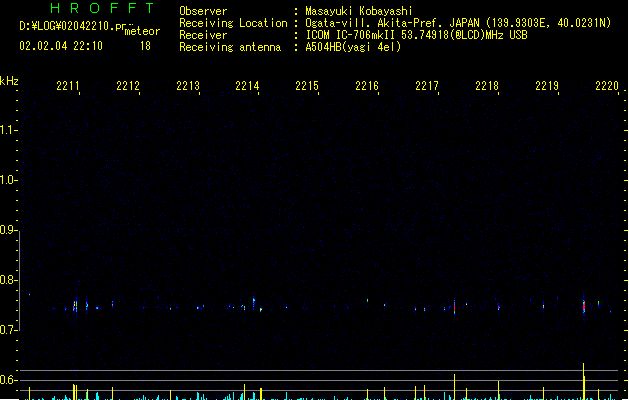Click the 2213 time marker
Image resolution: width=629 pixels, height=400 pixels.
(x=188, y=86)
